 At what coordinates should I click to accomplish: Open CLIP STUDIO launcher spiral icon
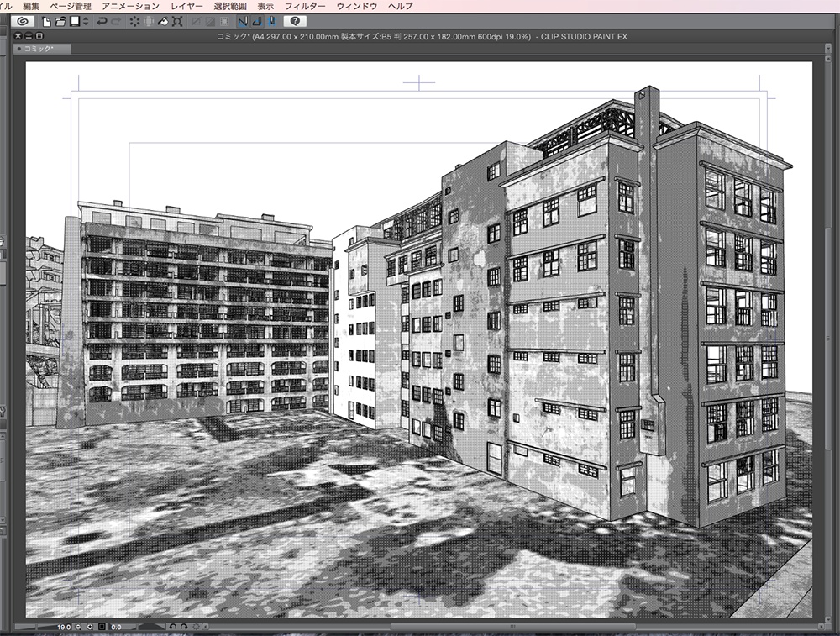(x=23, y=22)
